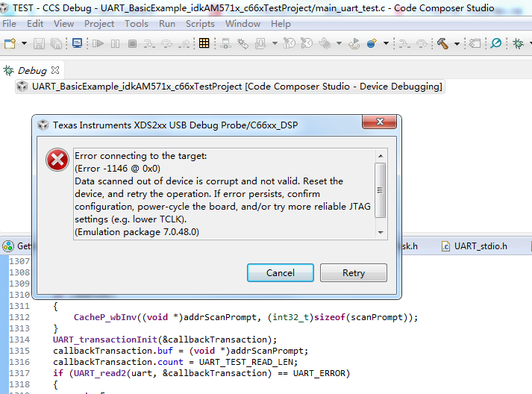The height and width of the screenshot is (394, 532).
Task: Open the File menu
Action: pyautogui.click(x=9, y=24)
